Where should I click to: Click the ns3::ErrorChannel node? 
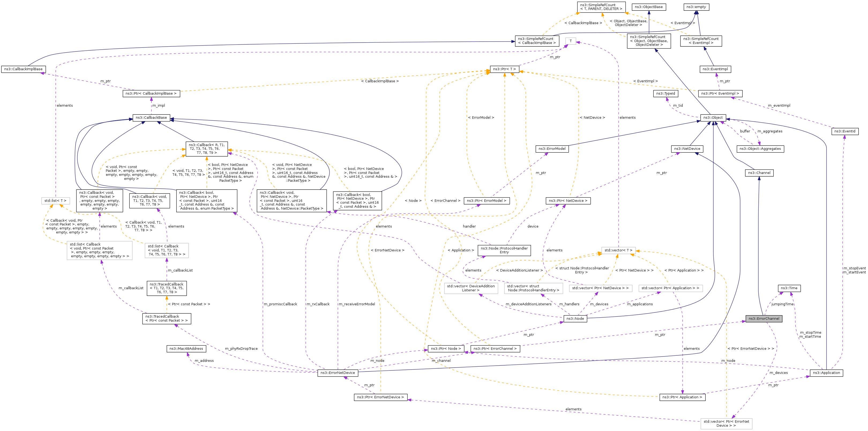click(764, 318)
